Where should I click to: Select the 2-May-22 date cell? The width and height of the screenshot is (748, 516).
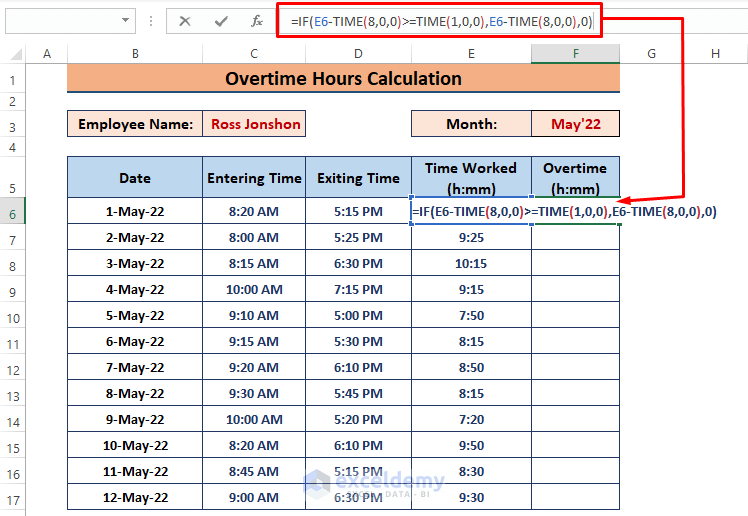135,237
